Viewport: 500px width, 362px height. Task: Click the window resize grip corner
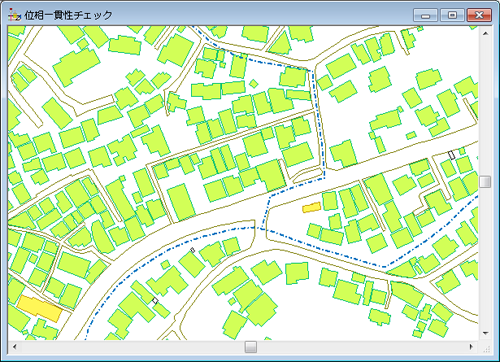tap(486, 349)
